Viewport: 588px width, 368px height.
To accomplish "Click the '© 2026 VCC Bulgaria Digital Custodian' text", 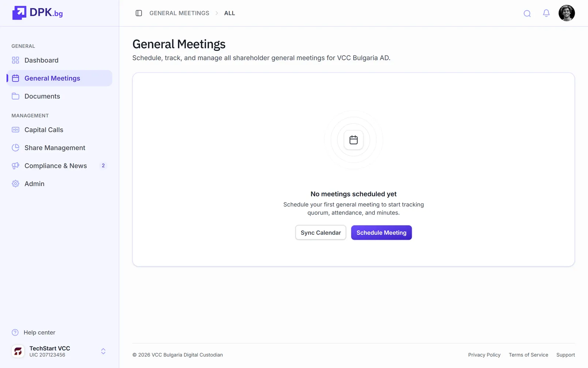I will click(x=178, y=355).
